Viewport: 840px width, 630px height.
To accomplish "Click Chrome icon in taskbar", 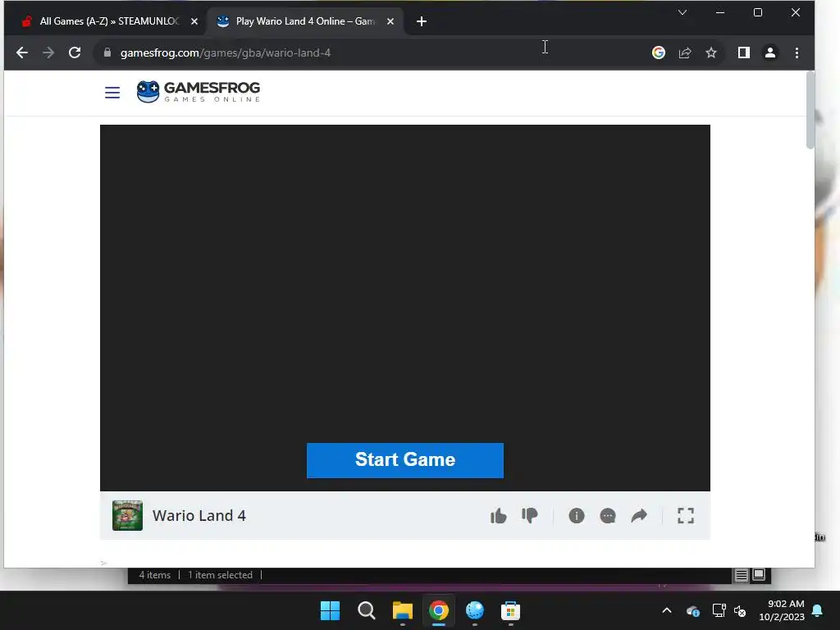I will click(439, 610).
